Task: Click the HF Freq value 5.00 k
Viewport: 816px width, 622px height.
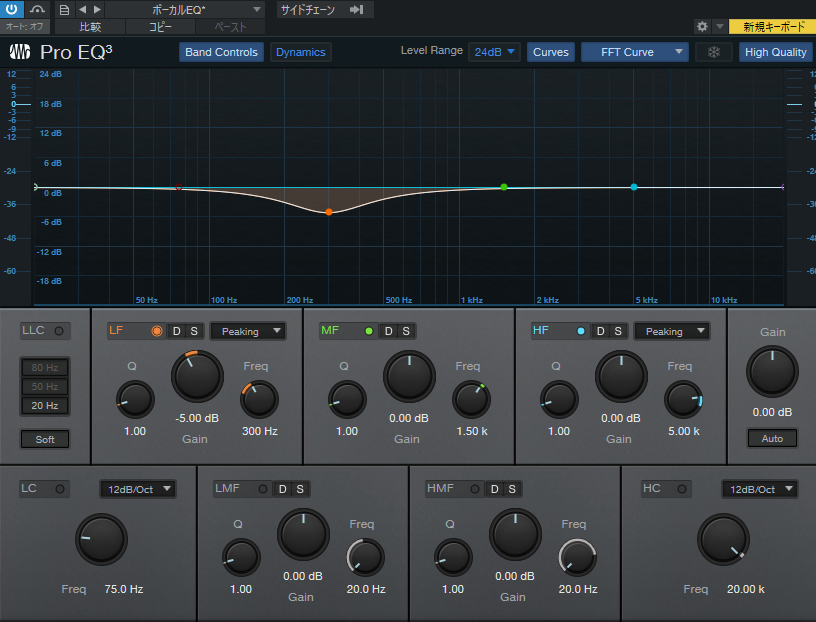Action: tap(684, 431)
